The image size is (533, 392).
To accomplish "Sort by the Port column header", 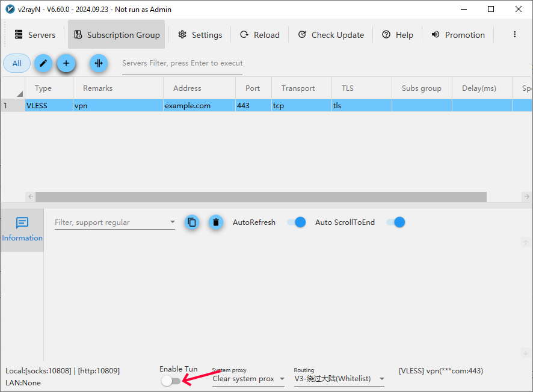I will pyautogui.click(x=254, y=88).
